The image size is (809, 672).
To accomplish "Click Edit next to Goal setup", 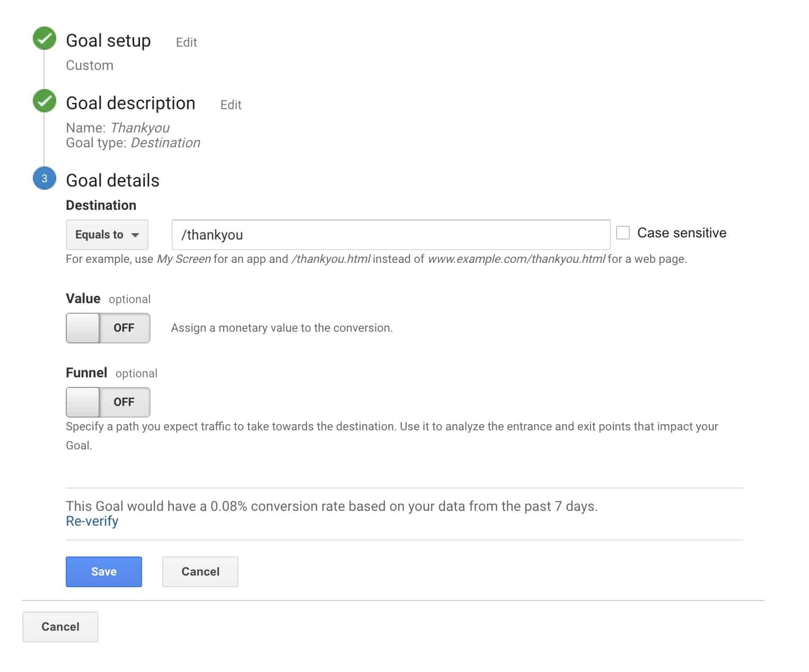I will (x=186, y=42).
